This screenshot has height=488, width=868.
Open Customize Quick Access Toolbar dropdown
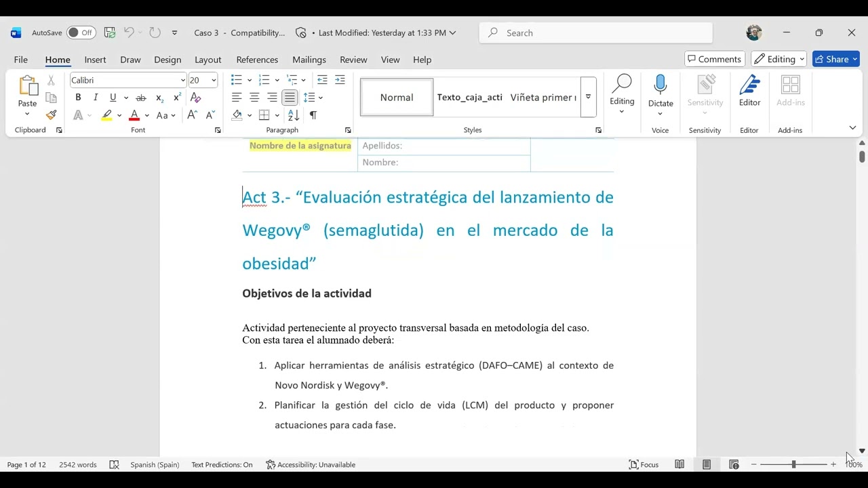point(174,33)
